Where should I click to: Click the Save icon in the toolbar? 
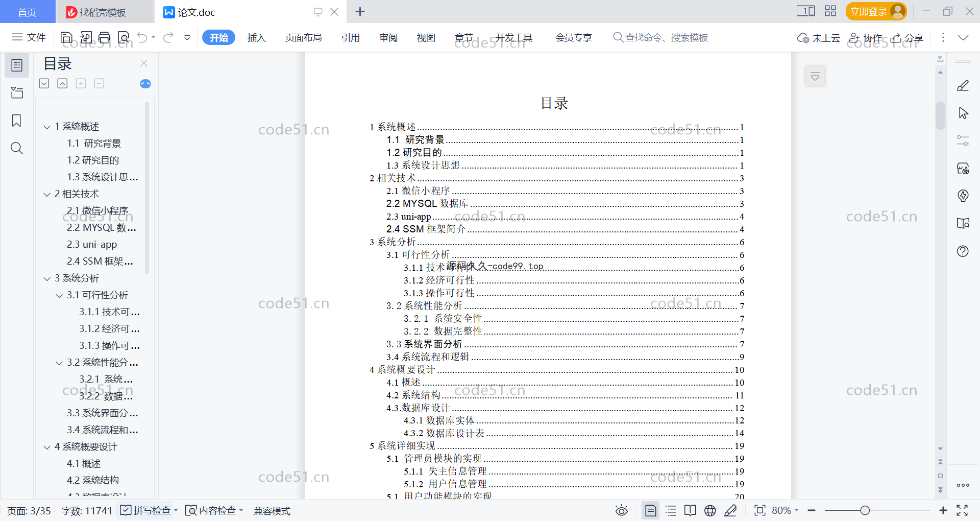click(x=66, y=37)
